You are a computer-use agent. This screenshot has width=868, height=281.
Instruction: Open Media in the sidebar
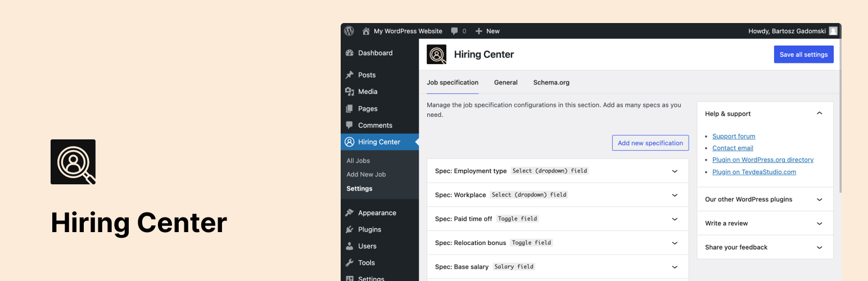(368, 92)
